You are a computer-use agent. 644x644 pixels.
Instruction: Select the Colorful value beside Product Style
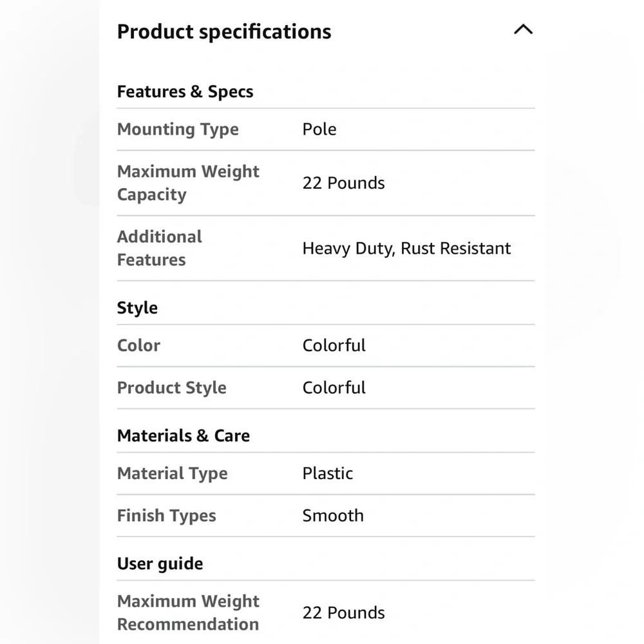(334, 388)
